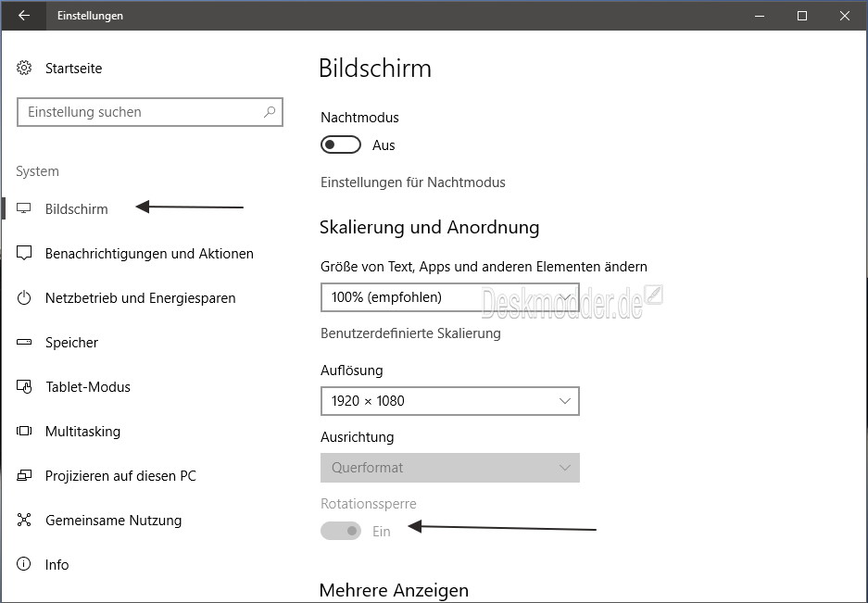The height and width of the screenshot is (603, 868).
Task: Focus the Einstellung suchen search field
Action: 150,112
